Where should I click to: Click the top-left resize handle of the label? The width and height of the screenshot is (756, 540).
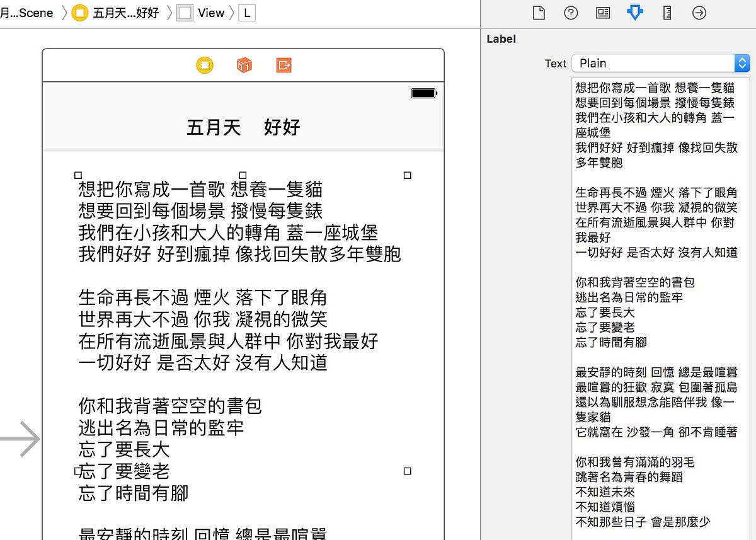(x=78, y=175)
